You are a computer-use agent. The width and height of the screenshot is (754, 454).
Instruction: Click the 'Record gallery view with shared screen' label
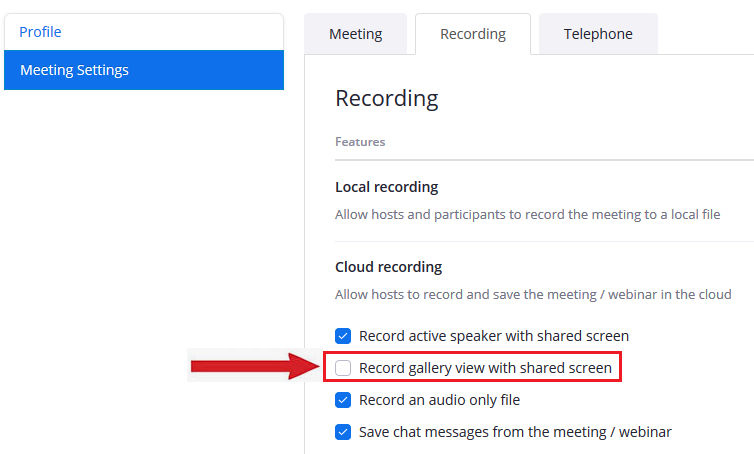[485, 368]
